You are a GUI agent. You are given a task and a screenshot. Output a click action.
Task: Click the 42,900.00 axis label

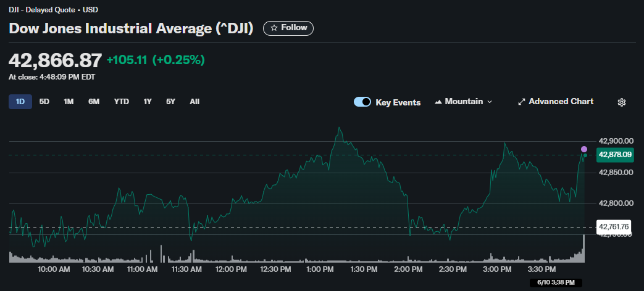coord(616,141)
